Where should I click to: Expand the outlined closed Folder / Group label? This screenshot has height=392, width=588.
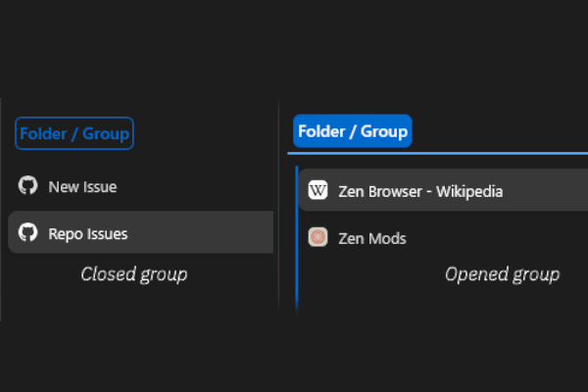74,133
